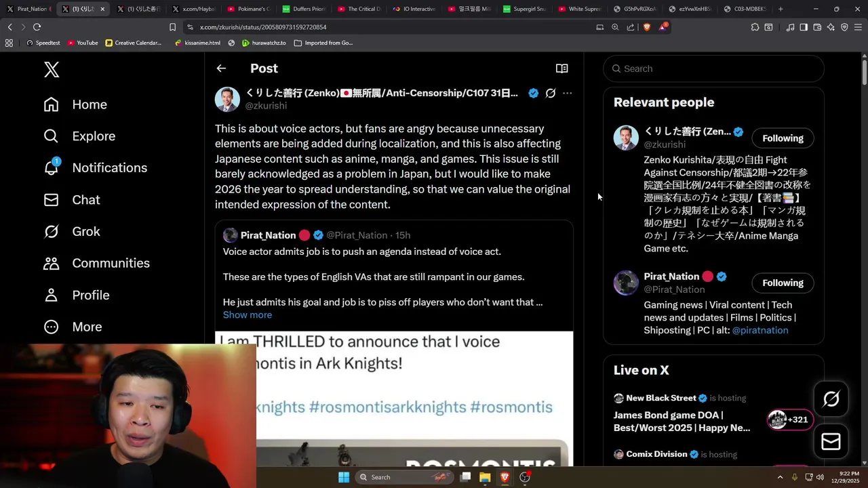The height and width of the screenshot is (488, 868).
Task: Bookmark this page icon in address bar
Action: pyautogui.click(x=172, y=27)
